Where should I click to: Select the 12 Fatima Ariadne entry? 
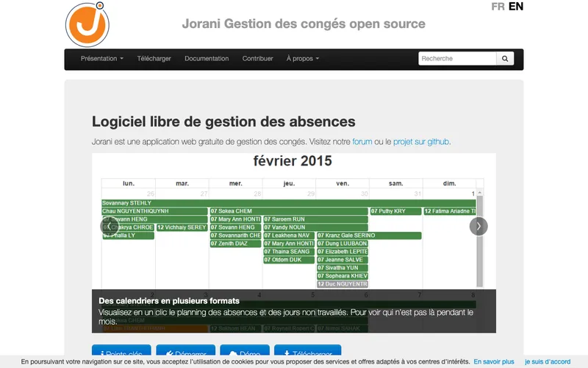click(450, 211)
